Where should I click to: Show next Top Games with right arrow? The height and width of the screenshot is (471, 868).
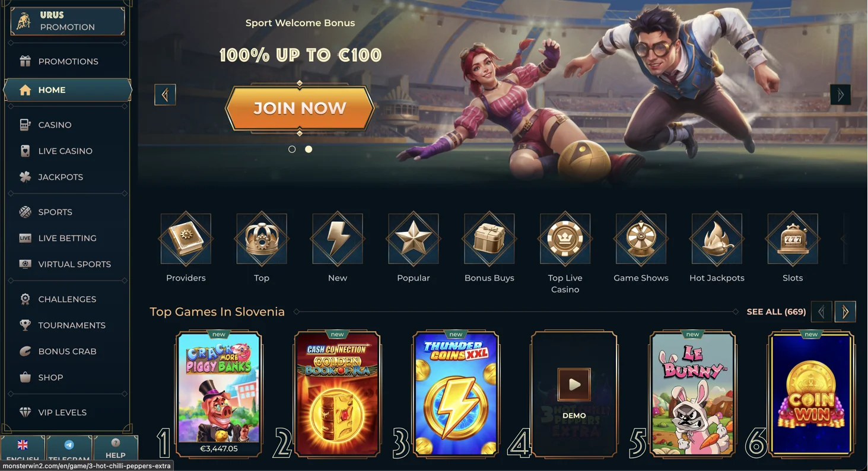(x=845, y=311)
